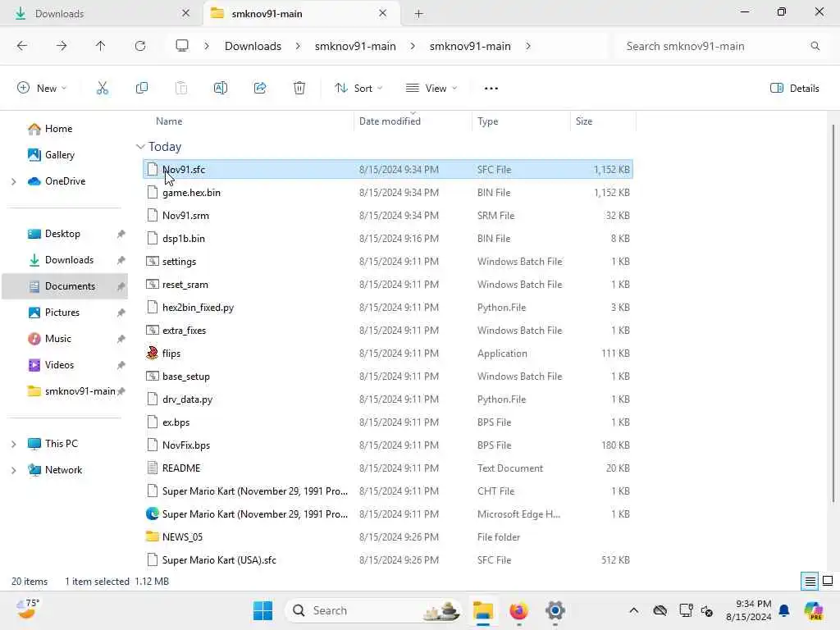Toggle the Details pane
The width and height of the screenshot is (840, 630).
pyautogui.click(x=794, y=89)
